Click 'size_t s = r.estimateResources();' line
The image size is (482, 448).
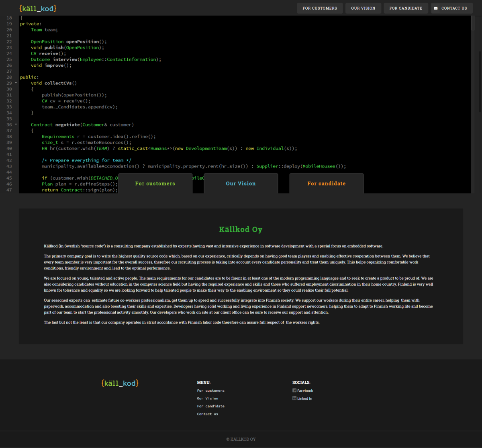[x=86, y=143]
